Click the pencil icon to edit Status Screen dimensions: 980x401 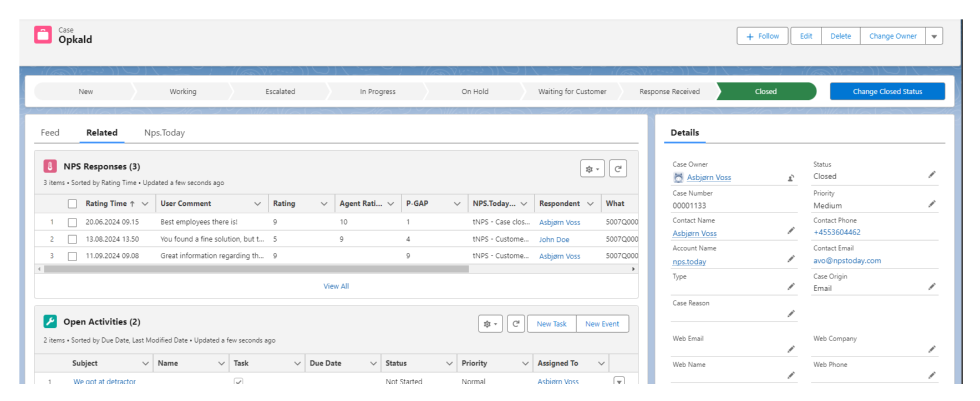[x=932, y=175]
